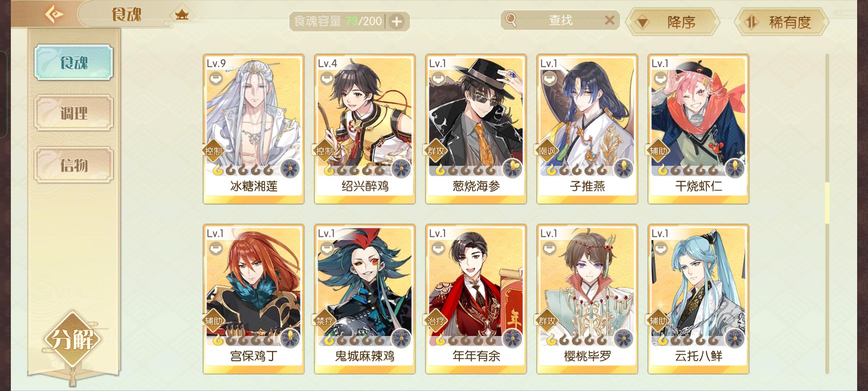Switch to the 信物 tab
This screenshot has width=868, height=391.
click(x=74, y=165)
